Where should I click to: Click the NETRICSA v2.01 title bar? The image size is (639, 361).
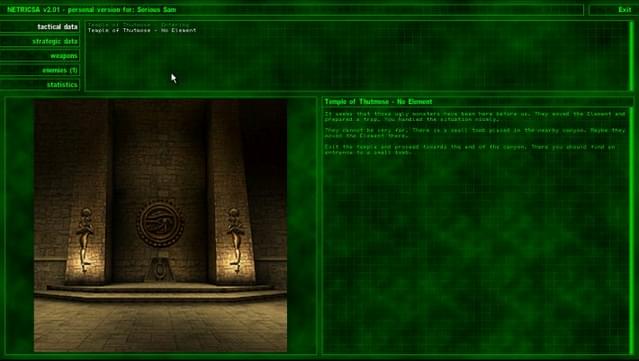point(292,10)
